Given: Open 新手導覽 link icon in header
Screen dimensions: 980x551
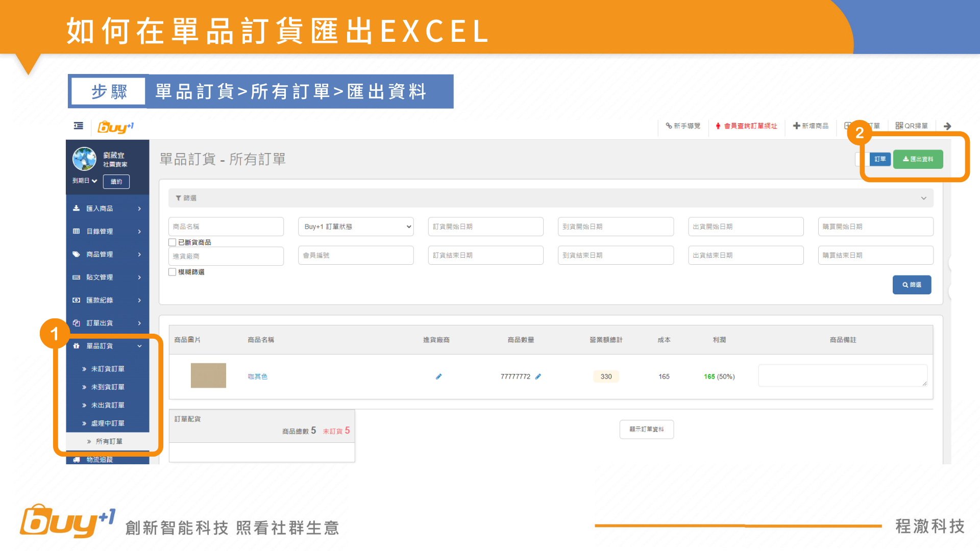Looking at the screenshot, I should coord(669,126).
